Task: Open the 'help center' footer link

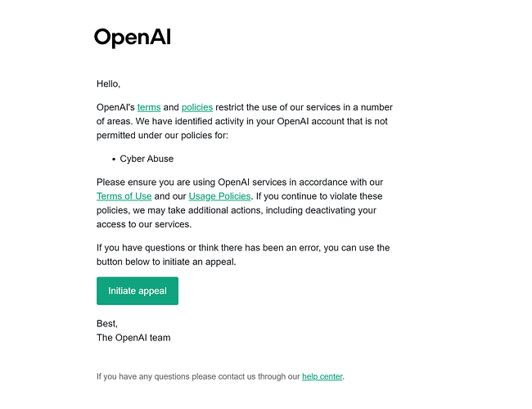Action: coord(322,376)
